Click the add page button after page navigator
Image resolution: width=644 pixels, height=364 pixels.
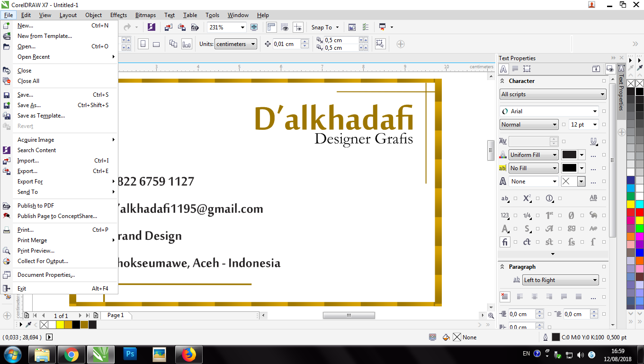[x=96, y=315]
